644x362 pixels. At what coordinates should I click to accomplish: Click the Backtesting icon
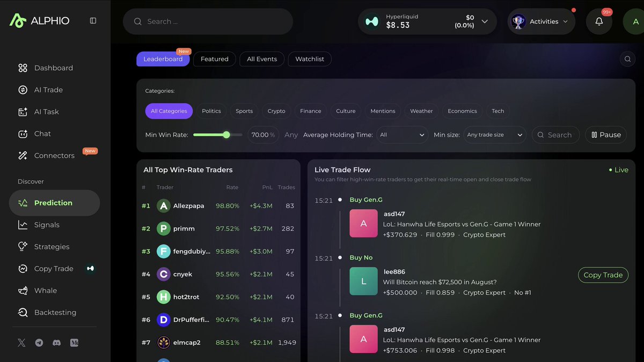23,313
